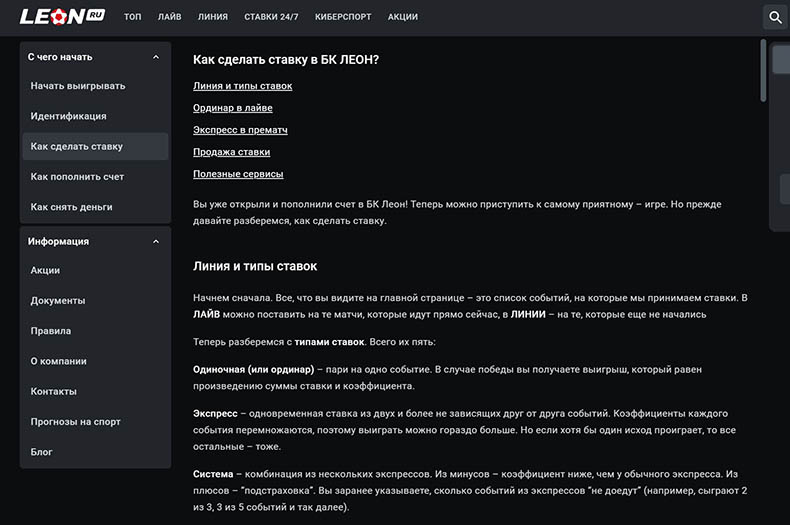Select 'Как пополнить счет' sidebar item
The image size is (790, 525).
(95, 177)
